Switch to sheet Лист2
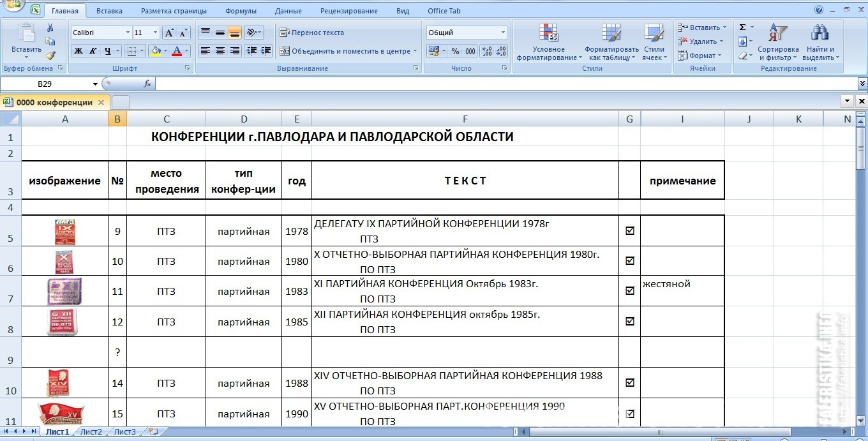The width and height of the screenshot is (868, 441). click(x=91, y=431)
